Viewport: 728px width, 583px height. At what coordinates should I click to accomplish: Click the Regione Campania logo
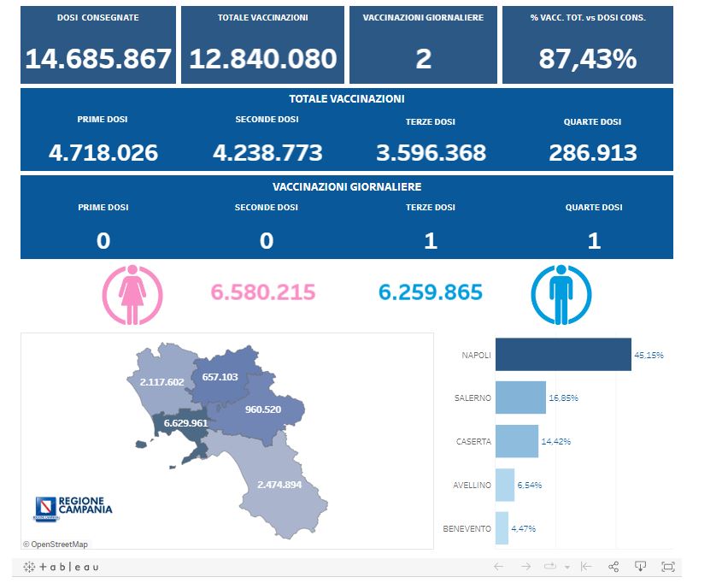click(x=73, y=509)
